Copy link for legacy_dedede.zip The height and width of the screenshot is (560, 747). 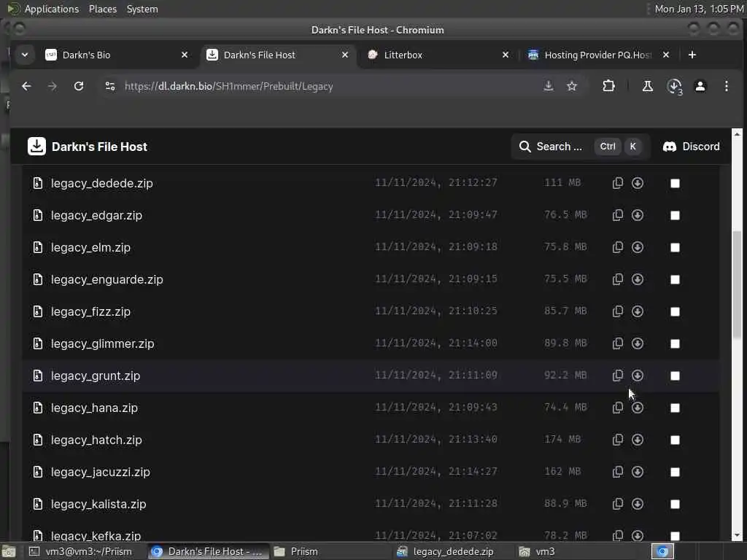(617, 183)
